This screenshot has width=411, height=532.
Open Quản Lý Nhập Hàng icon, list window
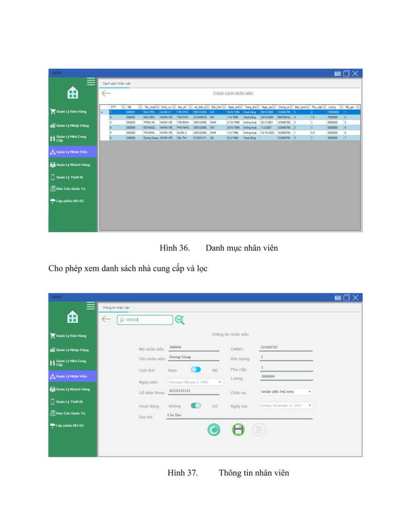click(x=52, y=125)
